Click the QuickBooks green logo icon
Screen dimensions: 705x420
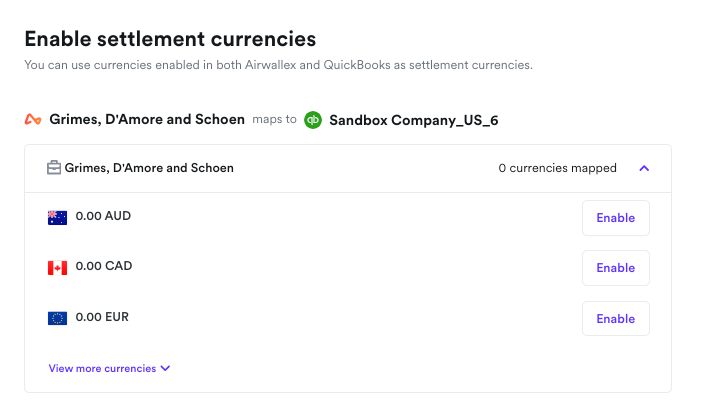click(x=313, y=120)
